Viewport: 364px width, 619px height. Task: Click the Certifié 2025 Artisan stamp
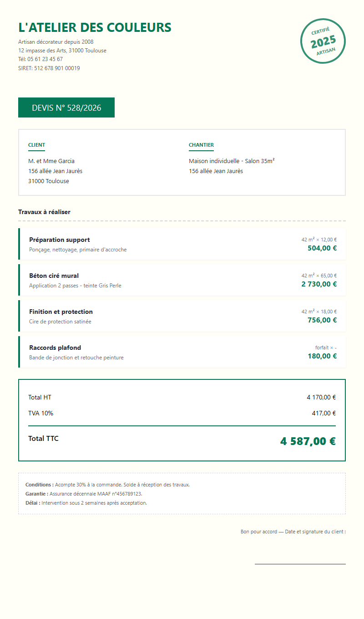click(323, 41)
